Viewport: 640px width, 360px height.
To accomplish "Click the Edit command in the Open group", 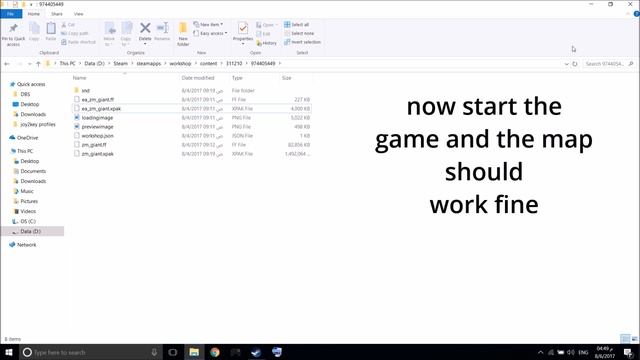I will pos(264,34).
